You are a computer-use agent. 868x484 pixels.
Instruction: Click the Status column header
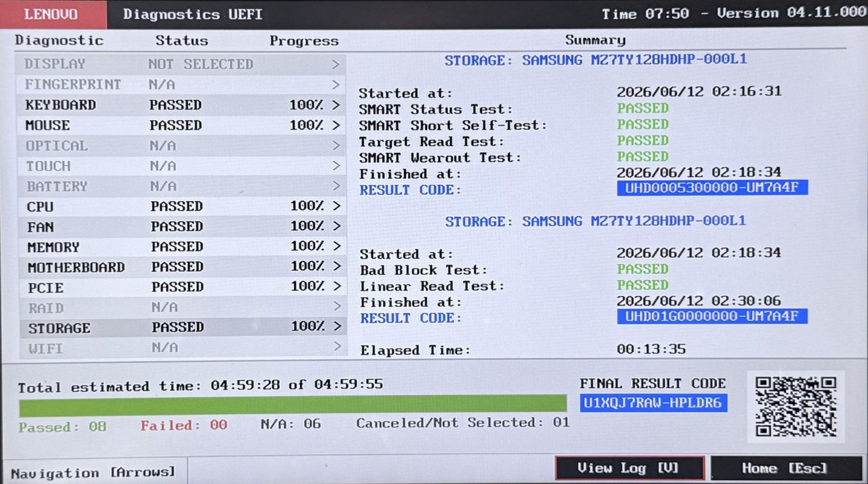182,41
